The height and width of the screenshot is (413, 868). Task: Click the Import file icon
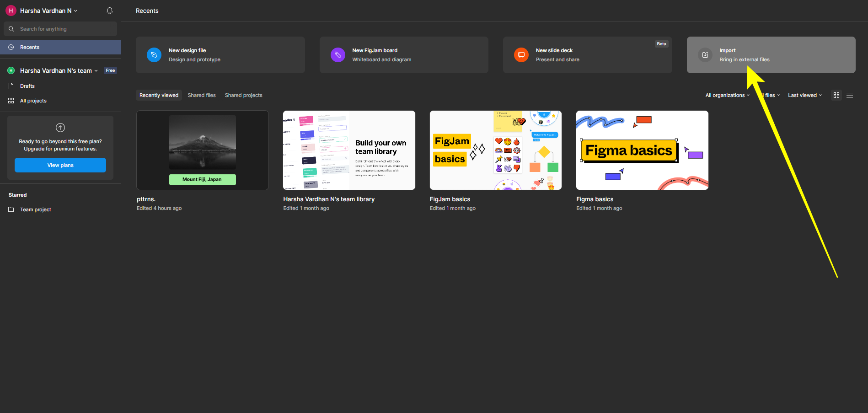705,55
